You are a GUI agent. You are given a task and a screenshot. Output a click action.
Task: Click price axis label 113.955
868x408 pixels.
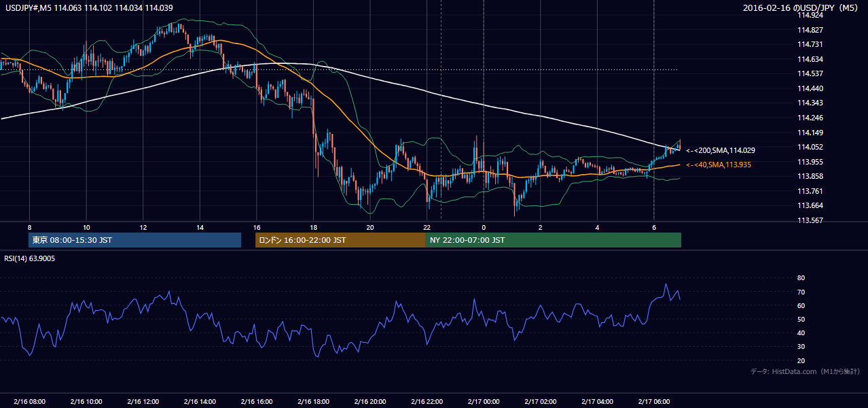[810, 162]
